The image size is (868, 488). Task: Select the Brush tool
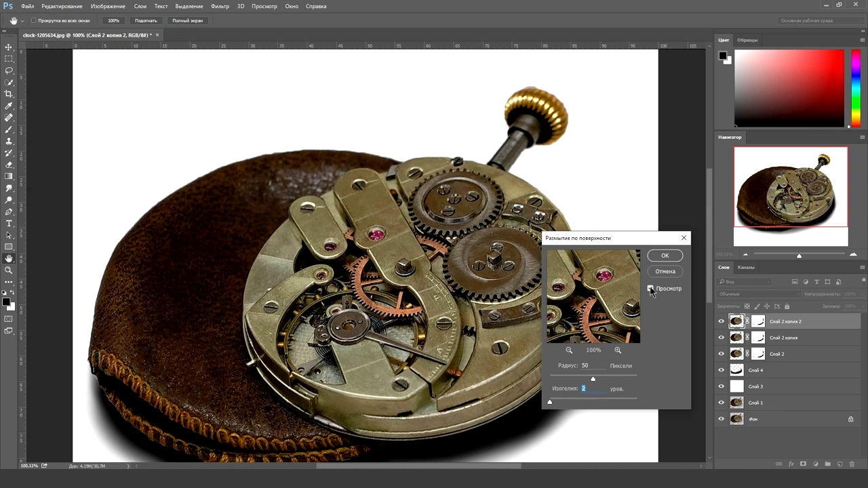[x=9, y=129]
